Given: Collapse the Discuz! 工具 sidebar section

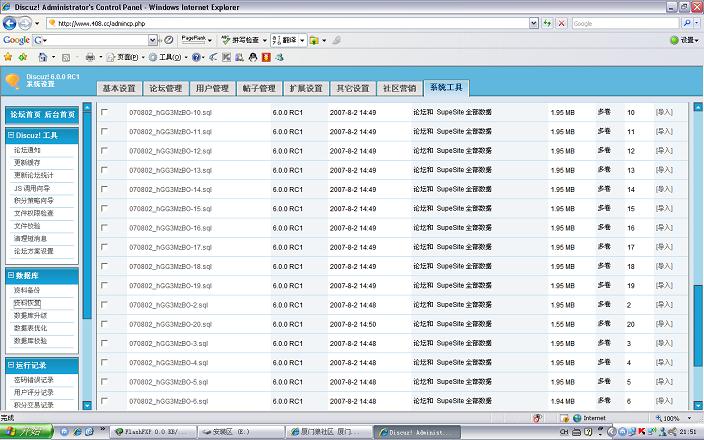Looking at the screenshot, I should 11,135.
